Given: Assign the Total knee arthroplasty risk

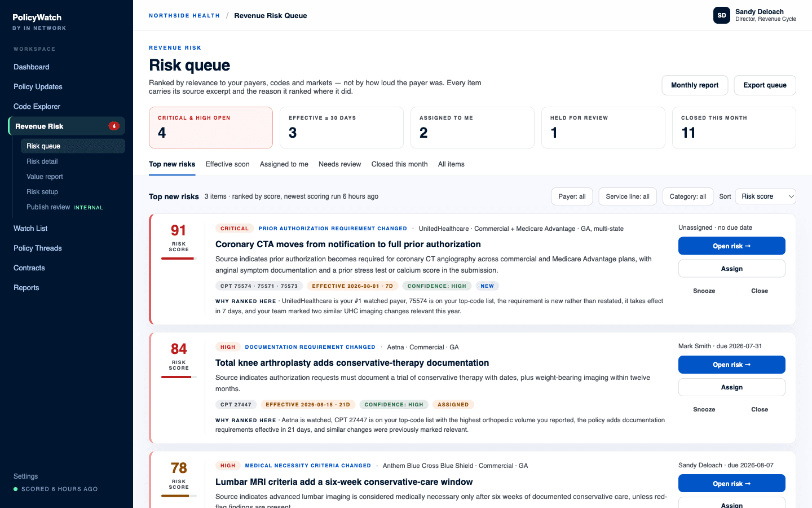Looking at the screenshot, I should (x=732, y=387).
